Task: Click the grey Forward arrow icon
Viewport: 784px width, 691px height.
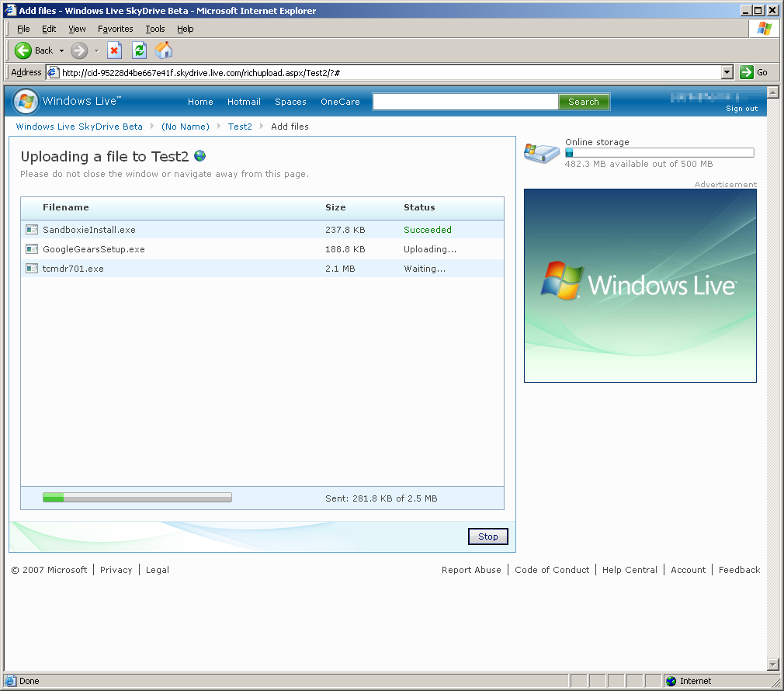Action: 79,50
